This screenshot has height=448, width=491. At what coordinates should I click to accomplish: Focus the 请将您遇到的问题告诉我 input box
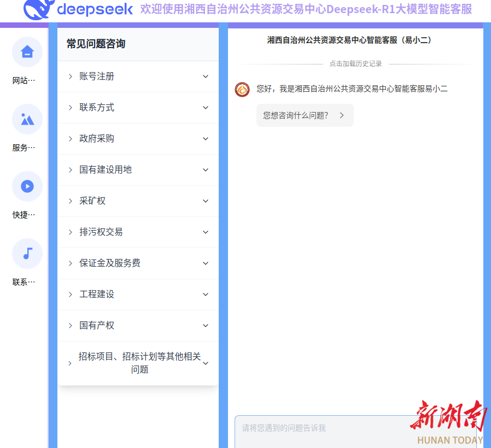[x=356, y=432]
